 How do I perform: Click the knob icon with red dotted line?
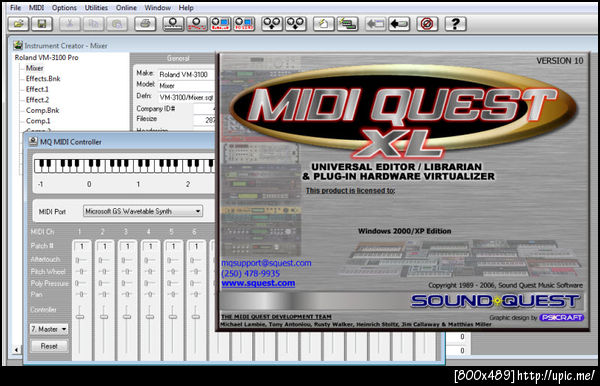pyautogui.click(x=197, y=24)
